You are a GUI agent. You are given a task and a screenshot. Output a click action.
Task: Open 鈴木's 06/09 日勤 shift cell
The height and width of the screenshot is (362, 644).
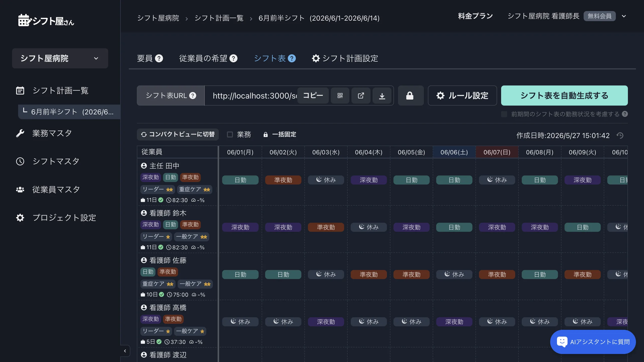tap(582, 227)
